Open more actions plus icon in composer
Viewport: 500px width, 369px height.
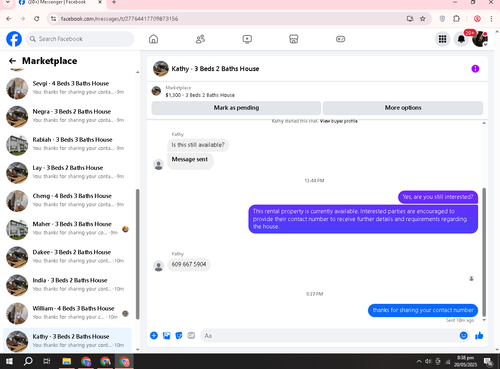(154, 335)
